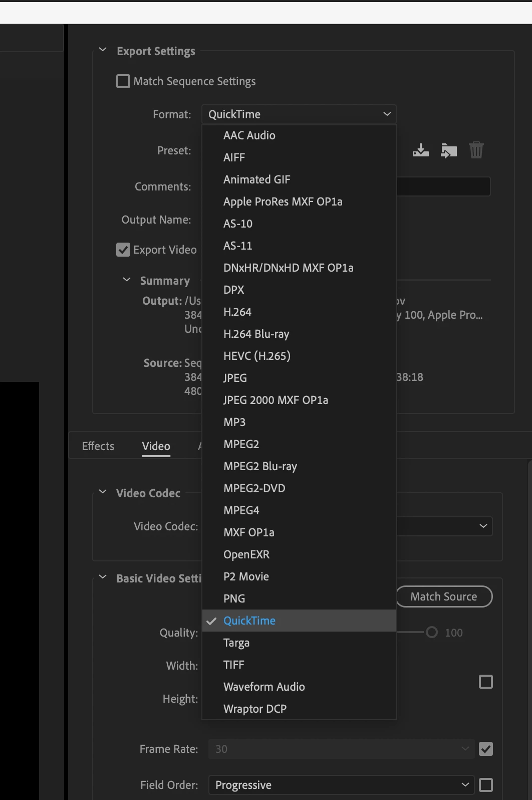Click the checked QuickTime format entry
The width and height of the screenshot is (532, 800).
[x=299, y=621]
